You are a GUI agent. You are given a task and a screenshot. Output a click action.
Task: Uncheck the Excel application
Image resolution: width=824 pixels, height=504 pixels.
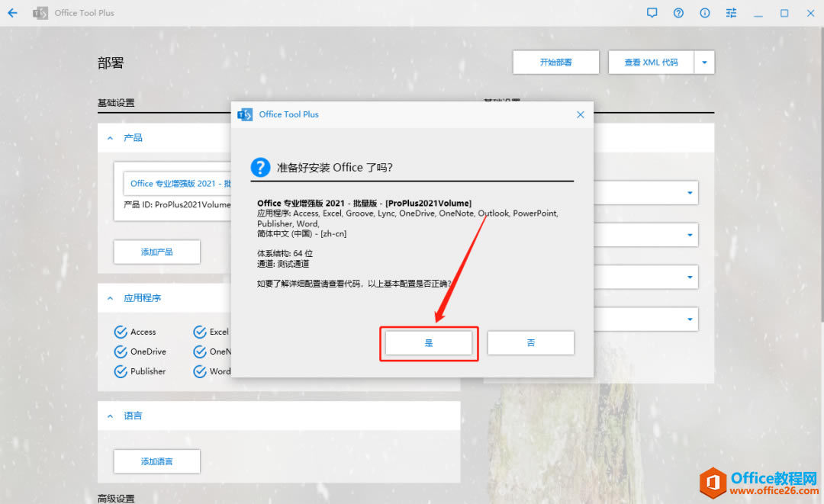click(x=200, y=332)
